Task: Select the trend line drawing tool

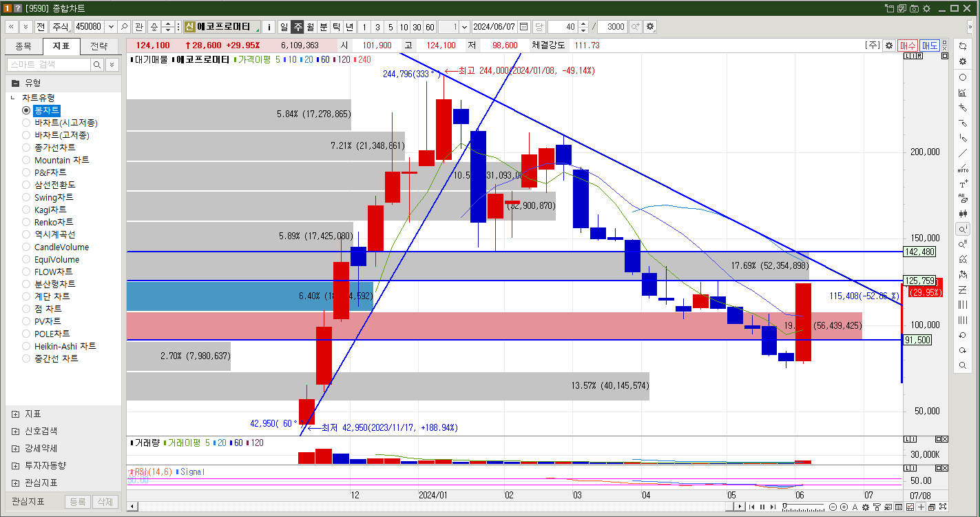Action: [x=963, y=153]
